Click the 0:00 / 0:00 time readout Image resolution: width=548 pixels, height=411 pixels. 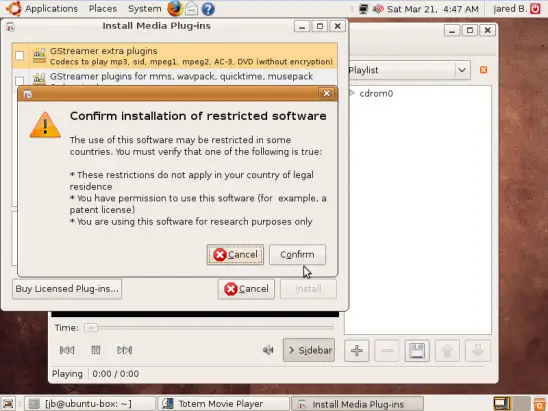tap(116, 374)
